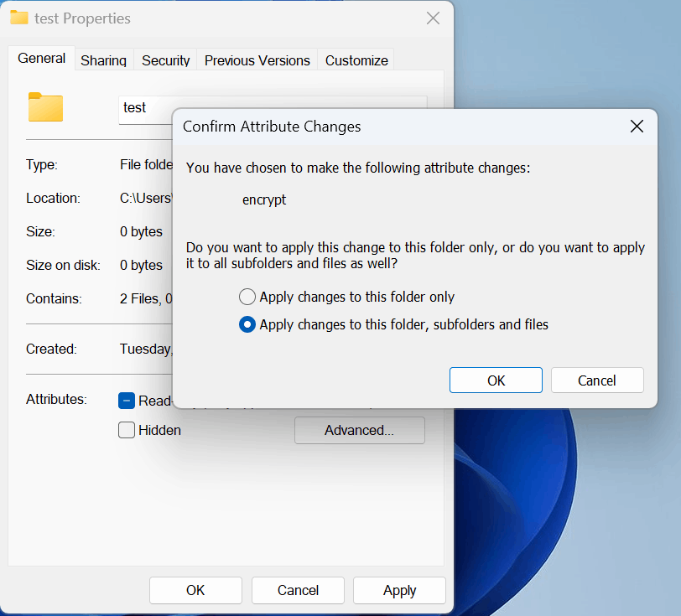Close the test Properties window
The image size is (681, 616).
(x=433, y=18)
